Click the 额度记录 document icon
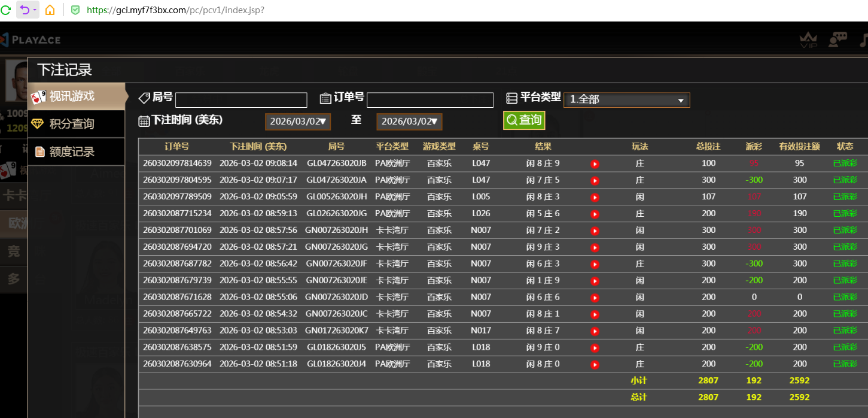Viewport: 868px width, 418px height. 39,152
